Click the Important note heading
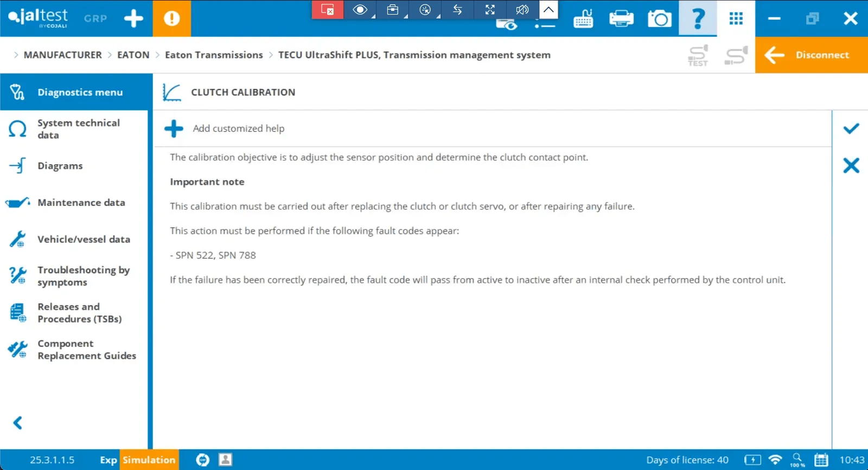The height and width of the screenshot is (470, 868). [x=207, y=182]
